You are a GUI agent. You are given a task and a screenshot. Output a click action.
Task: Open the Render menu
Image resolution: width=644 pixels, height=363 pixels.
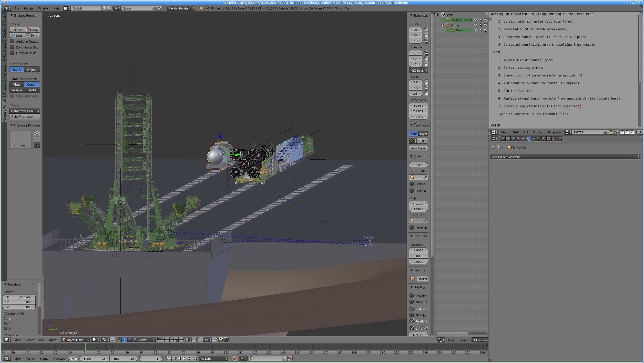point(28,8)
